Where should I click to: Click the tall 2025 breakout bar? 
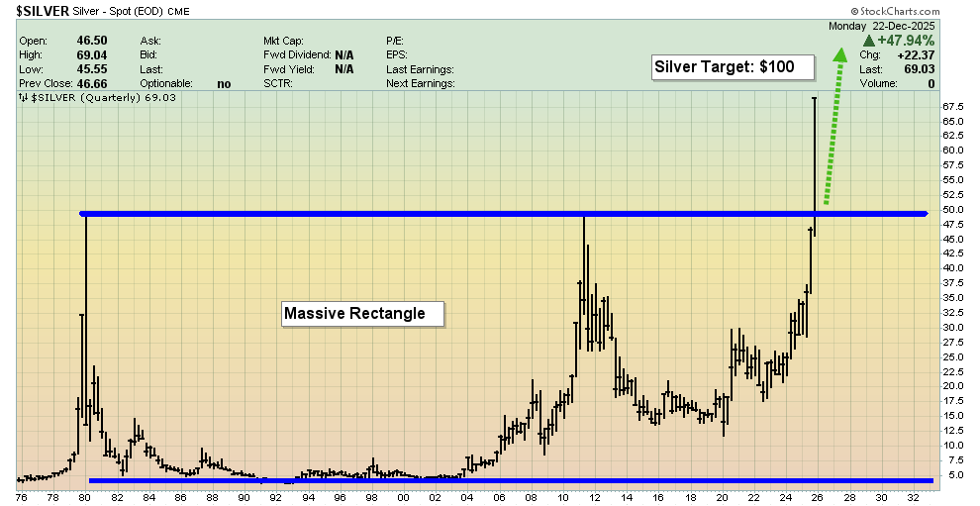pos(814,149)
